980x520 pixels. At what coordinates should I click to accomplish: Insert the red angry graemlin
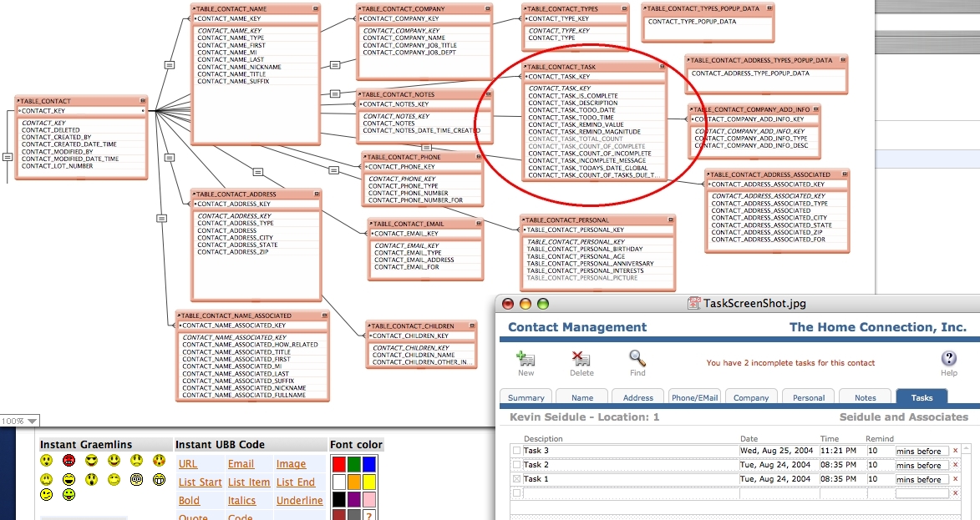69,461
